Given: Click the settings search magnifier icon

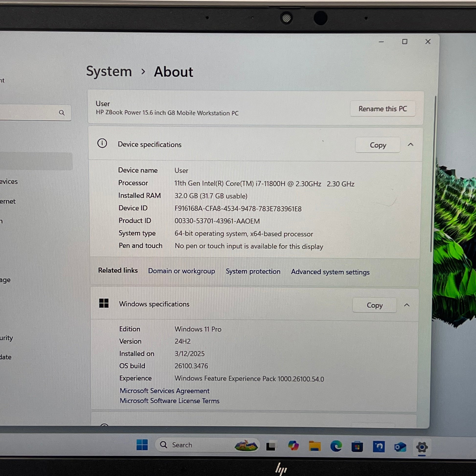Looking at the screenshot, I should tap(62, 113).
